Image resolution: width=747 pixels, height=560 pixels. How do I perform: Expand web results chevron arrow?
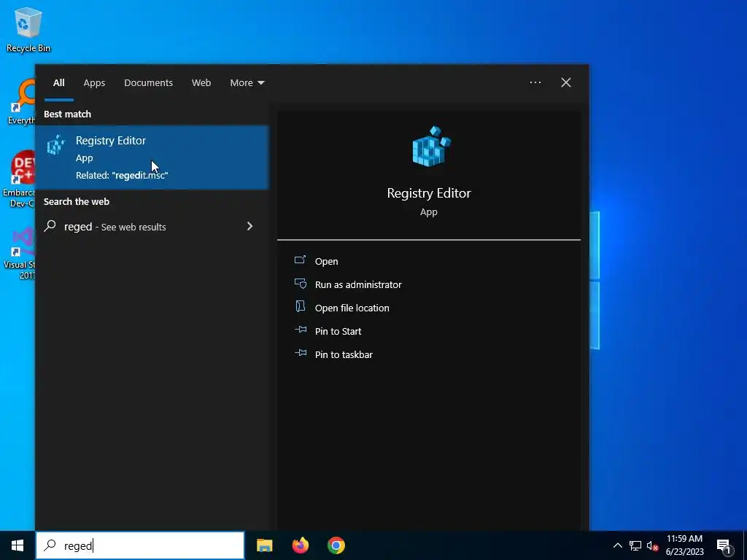pyautogui.click(x=249, y=226)
